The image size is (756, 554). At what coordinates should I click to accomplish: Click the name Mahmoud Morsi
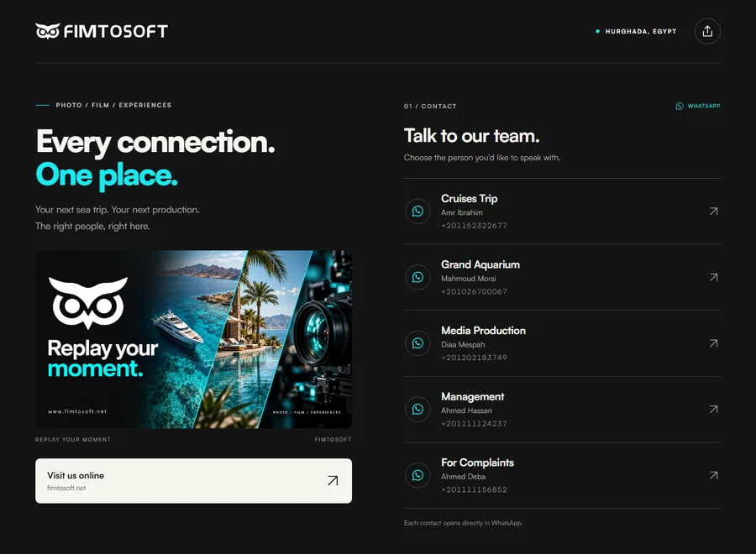pos(468,279)
